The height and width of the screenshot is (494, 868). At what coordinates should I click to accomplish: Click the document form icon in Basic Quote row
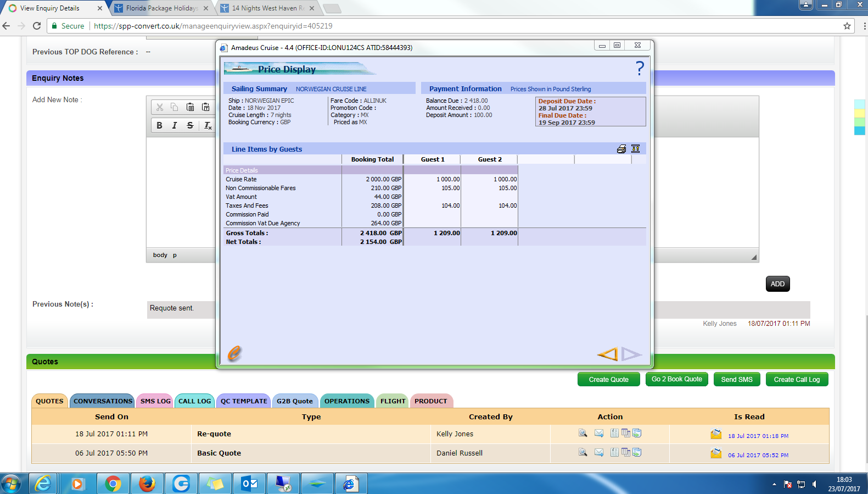[x=614, y=452]
